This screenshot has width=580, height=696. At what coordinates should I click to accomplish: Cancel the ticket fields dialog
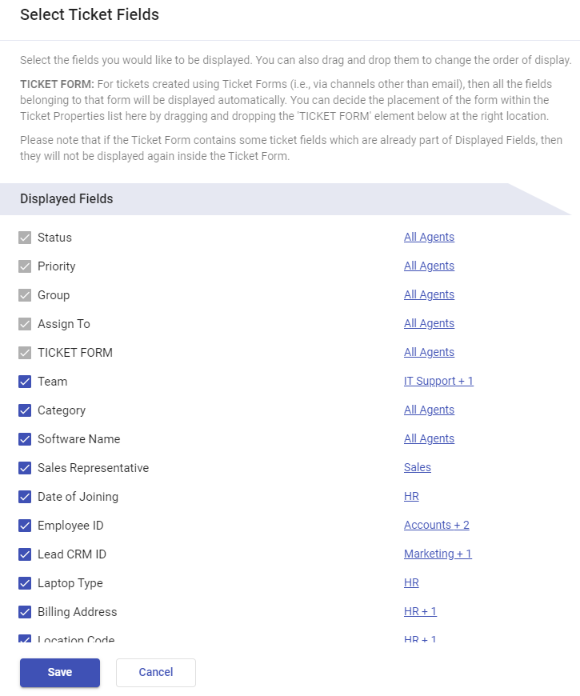pyautogui.click(x=156, y=672)
